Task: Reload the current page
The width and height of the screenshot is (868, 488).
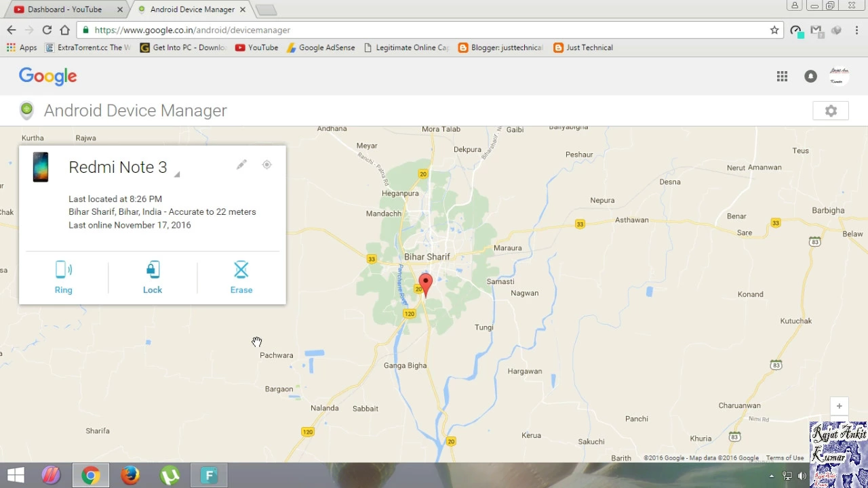Action: 47,30
